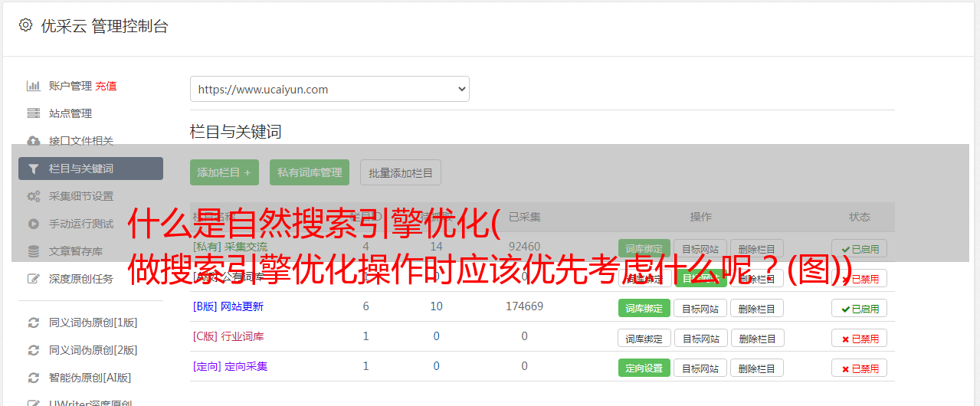The image size is (980, 406).
Task: Click 目标网站 in the 网站更新 row
Action: 700,308
